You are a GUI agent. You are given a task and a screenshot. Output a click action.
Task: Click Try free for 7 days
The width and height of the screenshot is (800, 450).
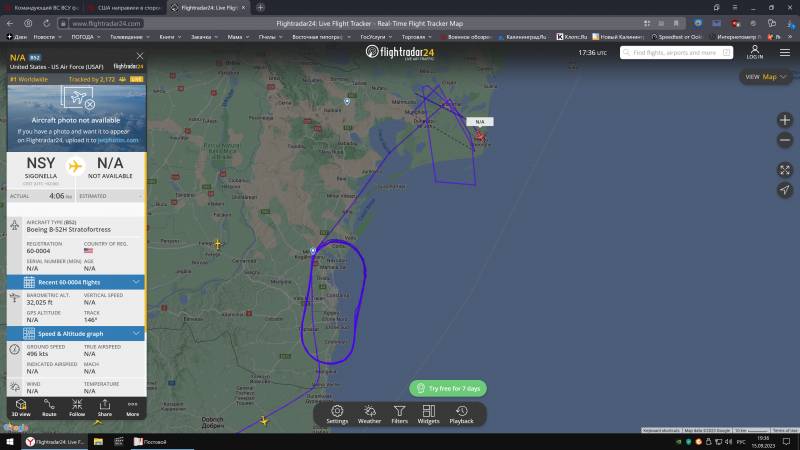(448, 388)
